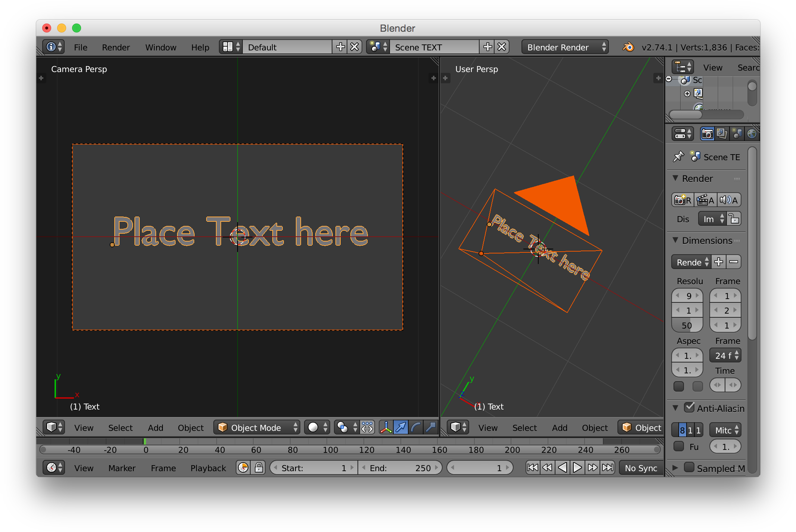Screen dimensions: 796x532
Task: Open the Help menu
Action: point(200,47)
